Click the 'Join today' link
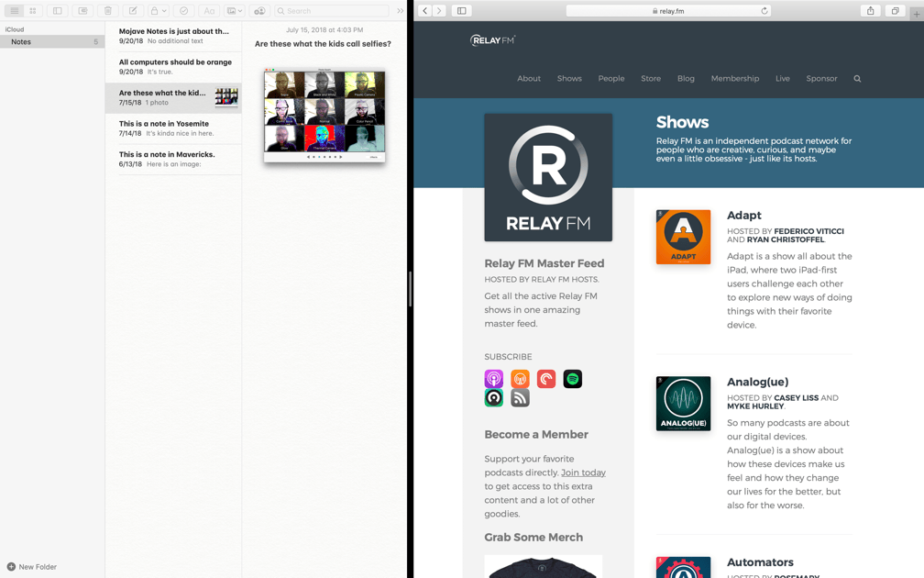Viewport: 924px width, 578px height. [x=583, y=472]
